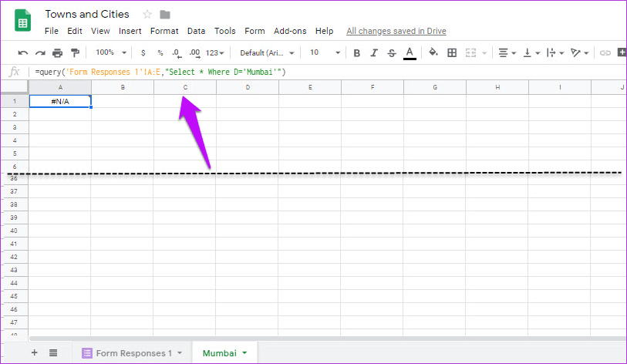
Task: Click the Undo icon in toolbar
Action: [x=23, y=52]
